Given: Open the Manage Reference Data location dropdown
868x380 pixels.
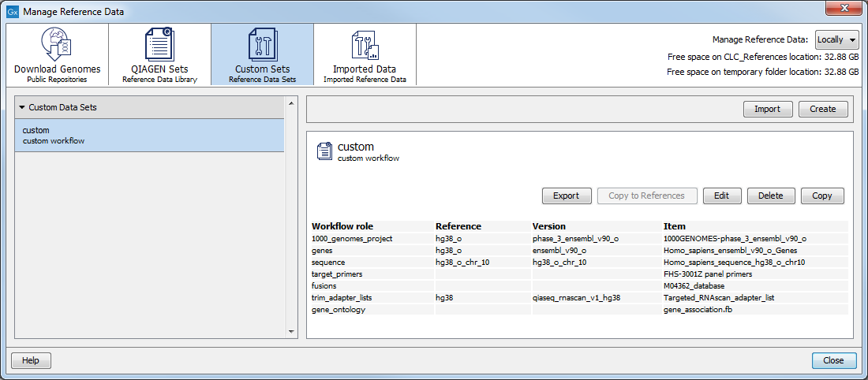Looking at the screenshot, I should [837, 39].
